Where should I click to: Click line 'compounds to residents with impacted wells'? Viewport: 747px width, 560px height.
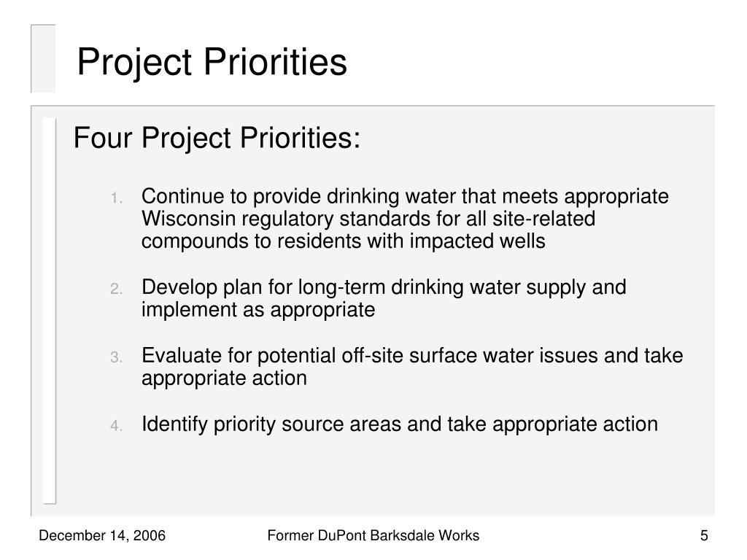point(343,241)
